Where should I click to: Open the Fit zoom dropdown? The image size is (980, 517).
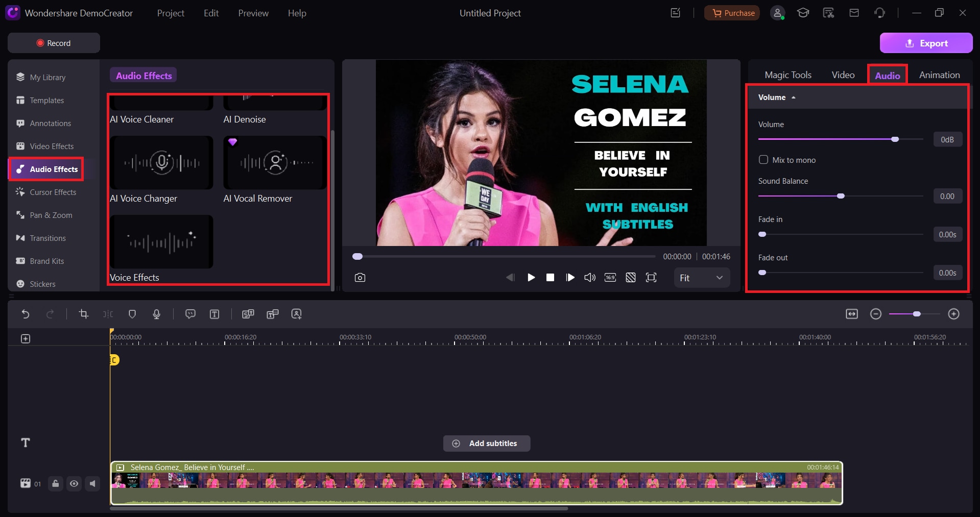click(x=702, y=278)
